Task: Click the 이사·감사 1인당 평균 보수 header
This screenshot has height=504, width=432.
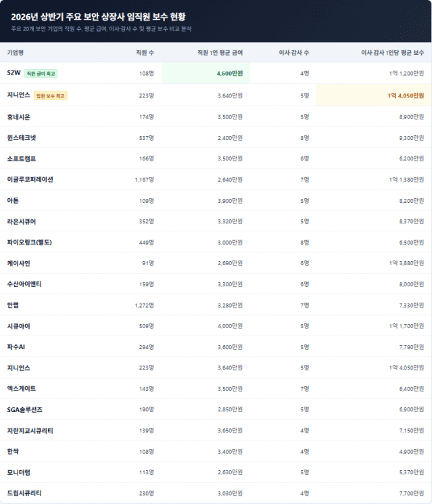Action: point(393,53)
